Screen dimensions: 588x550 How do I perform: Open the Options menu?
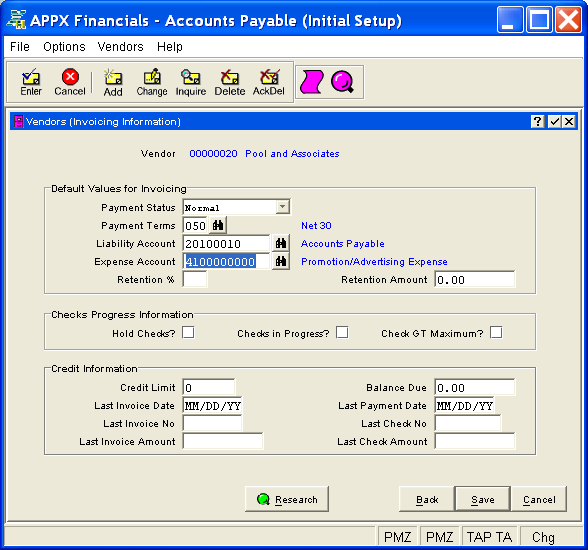pyautogui.click(x=64, y=46)
